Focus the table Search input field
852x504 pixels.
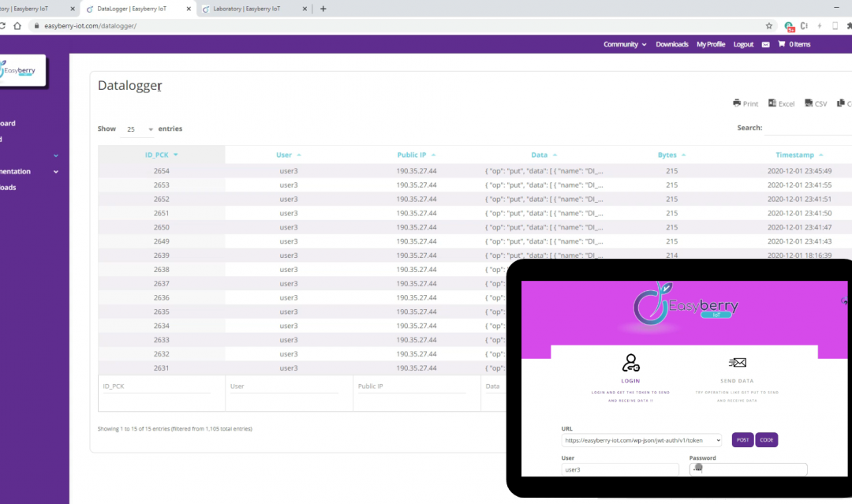[809, 129]
